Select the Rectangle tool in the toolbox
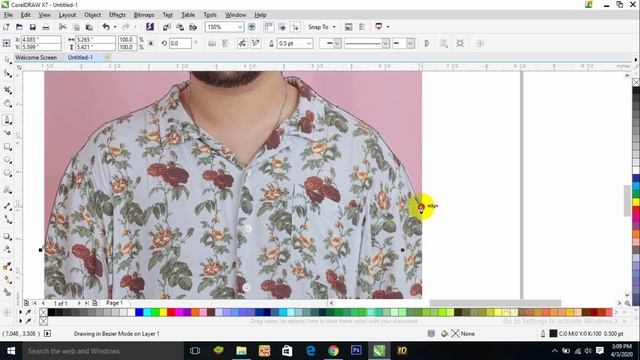Screen dimensions: 640x360 (x=7, y=147)
